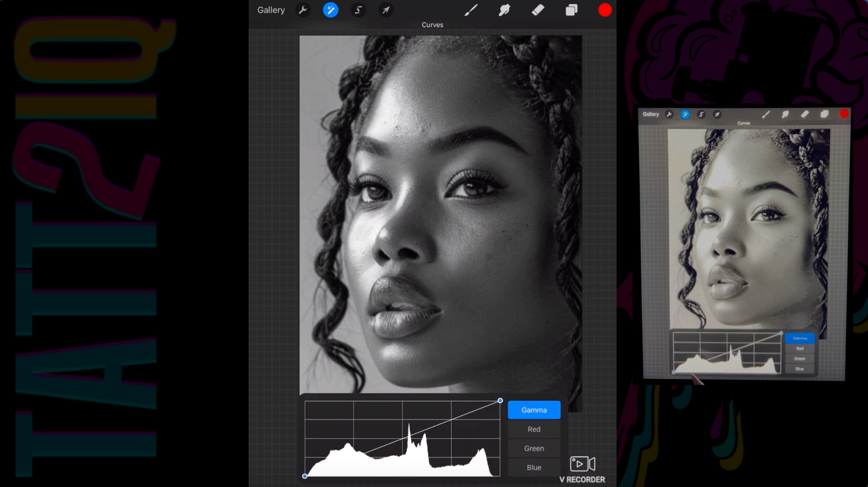
Task: Open the Layers icon in small preview window
Action: tap(825, 114)
